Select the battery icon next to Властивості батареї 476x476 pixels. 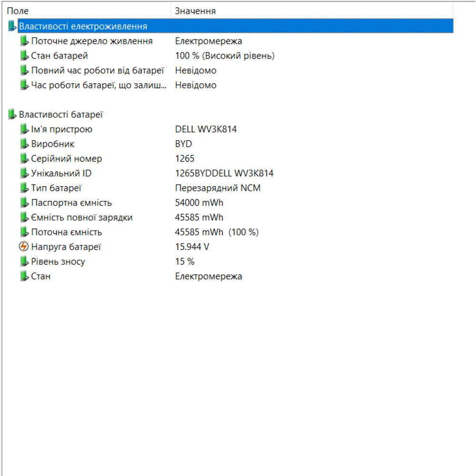point(12,114)
